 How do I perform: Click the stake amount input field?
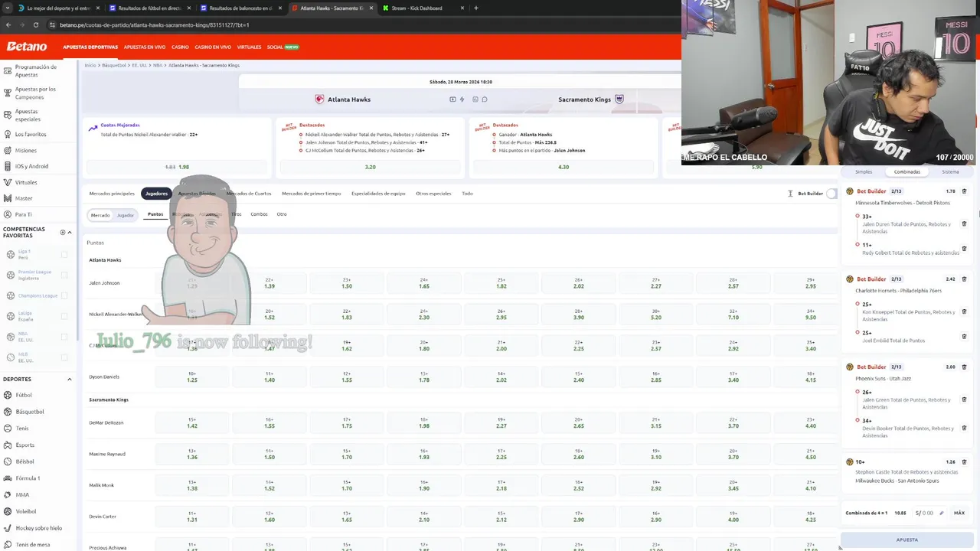[930, 513]
